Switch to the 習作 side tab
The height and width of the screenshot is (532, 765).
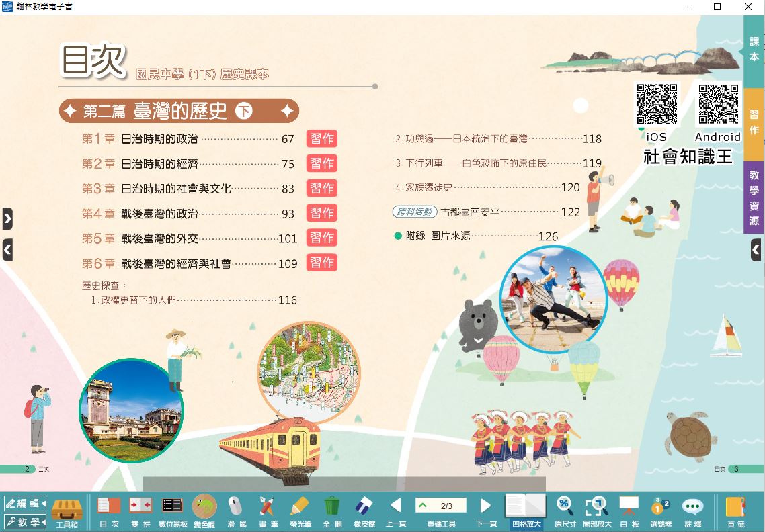tap(754, 123)
